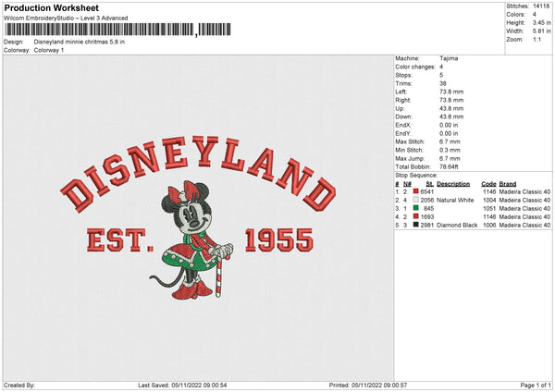Click the 'Stop Sequence:' heading
This screenshot has width=555, height=392.
click(416, 175)
